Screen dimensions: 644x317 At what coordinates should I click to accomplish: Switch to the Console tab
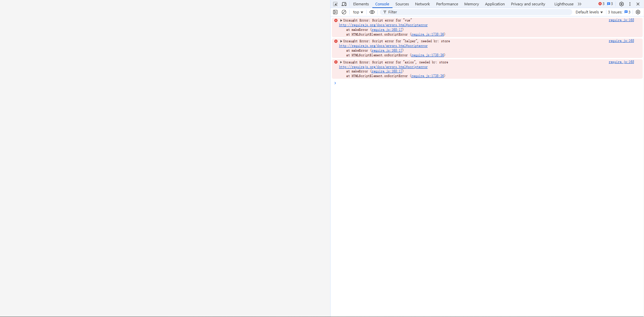click(382, 4)
